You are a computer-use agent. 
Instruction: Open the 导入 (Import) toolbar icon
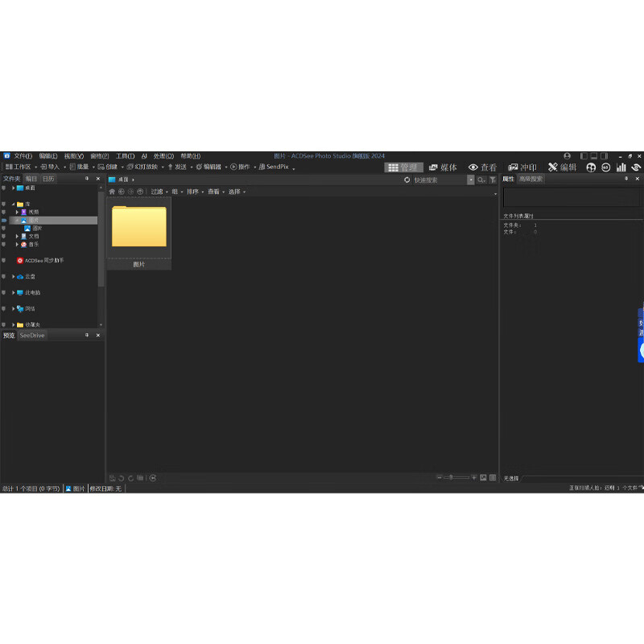coord(48,168)
